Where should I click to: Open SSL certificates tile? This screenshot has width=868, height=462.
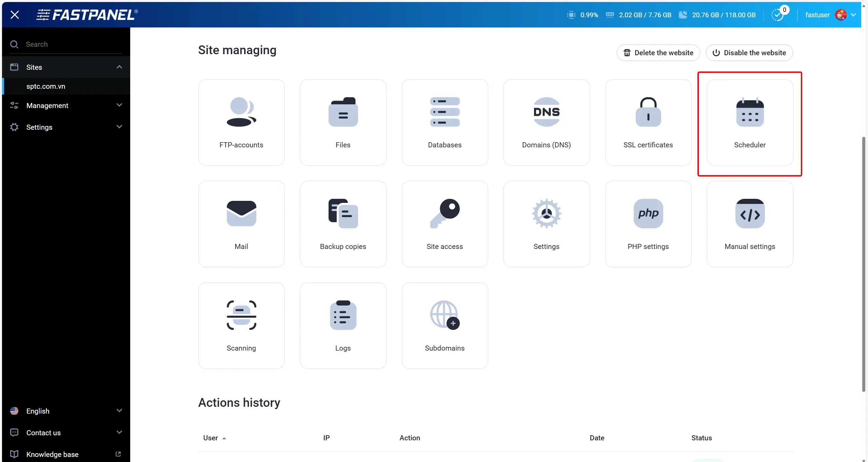pos(648,122)
